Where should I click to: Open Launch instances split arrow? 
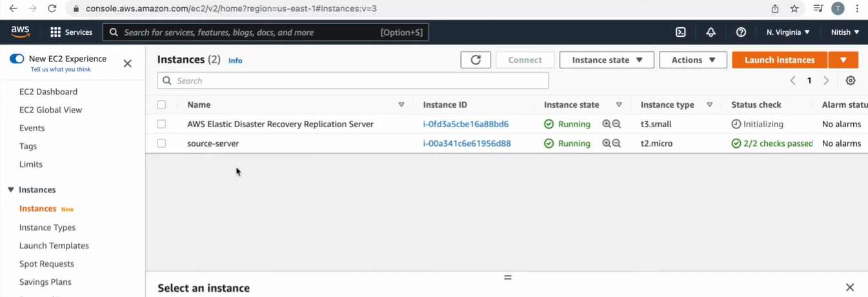pyautogui.click(x=843, y=60)
